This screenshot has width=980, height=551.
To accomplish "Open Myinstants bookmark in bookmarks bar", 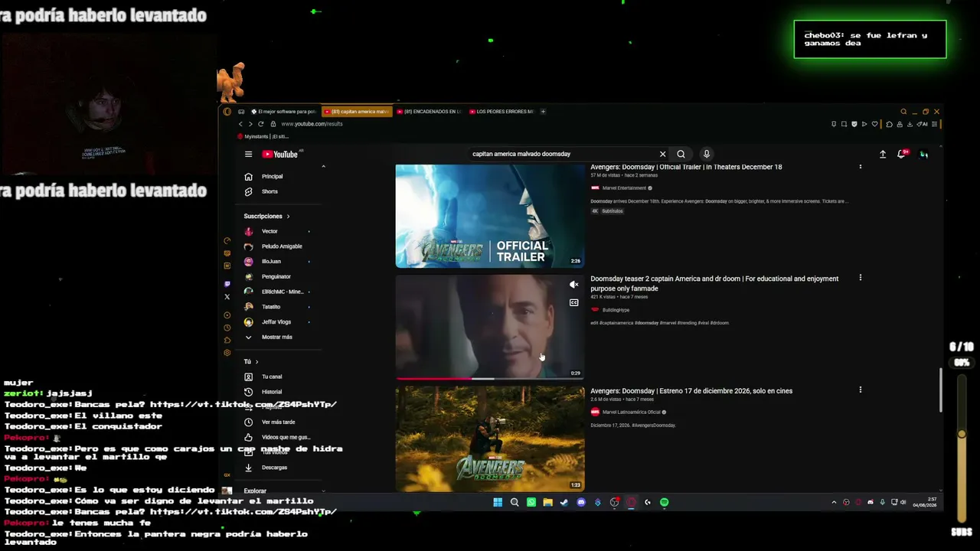I will tap(263, 137).
